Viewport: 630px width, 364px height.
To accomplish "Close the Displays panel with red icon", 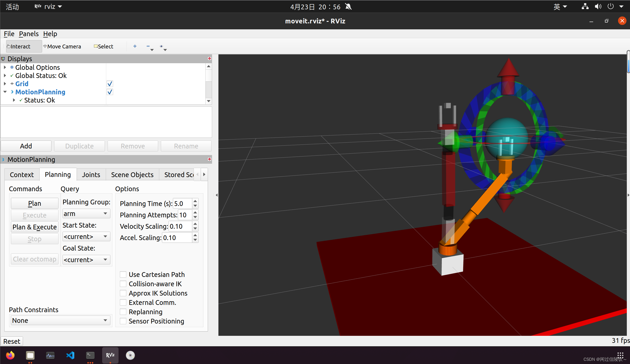I will (210, 58).
